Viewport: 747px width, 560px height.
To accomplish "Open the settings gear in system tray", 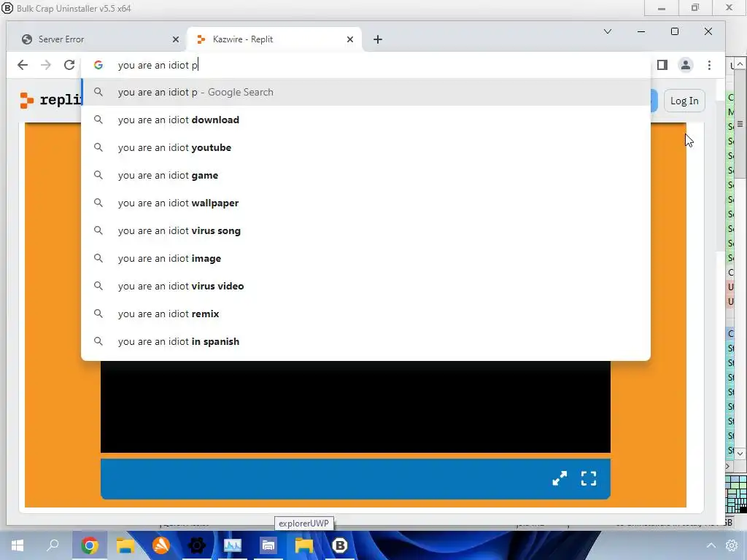I will (x=732, y=545).
